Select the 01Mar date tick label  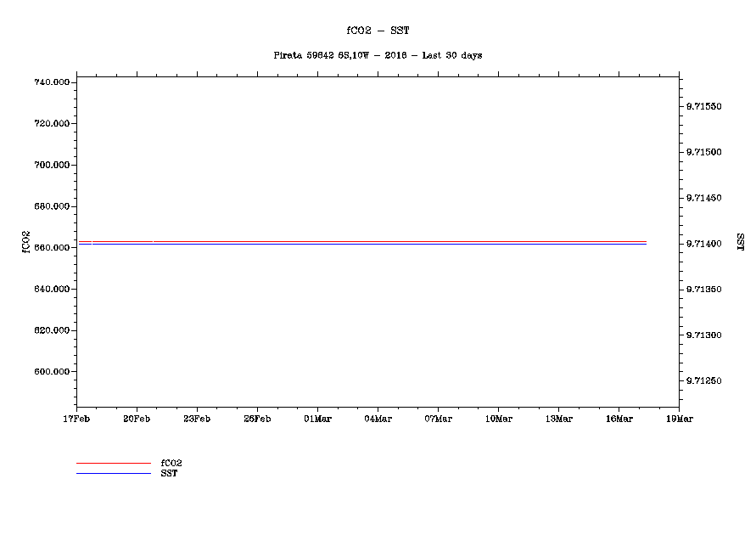point(317,419)
